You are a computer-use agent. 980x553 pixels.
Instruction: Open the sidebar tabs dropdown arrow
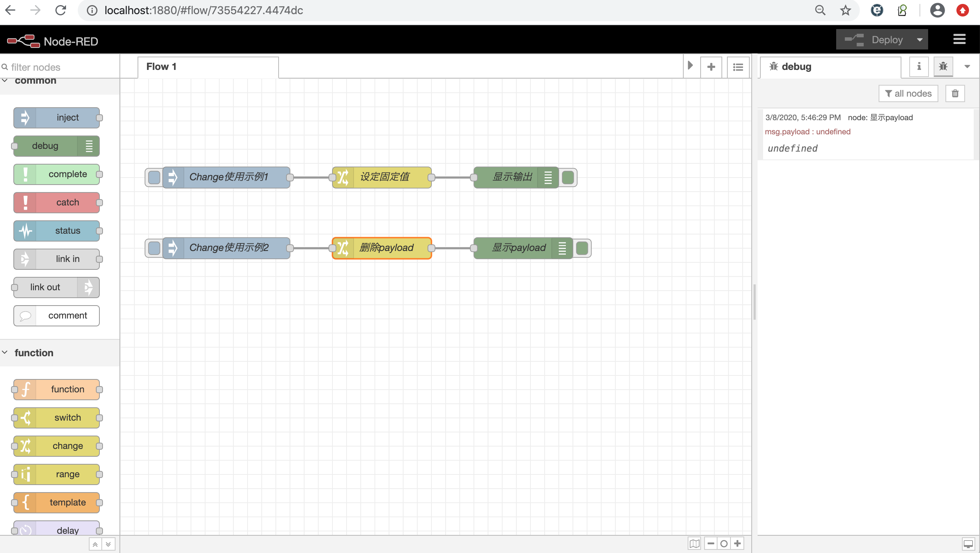(967, 66)
